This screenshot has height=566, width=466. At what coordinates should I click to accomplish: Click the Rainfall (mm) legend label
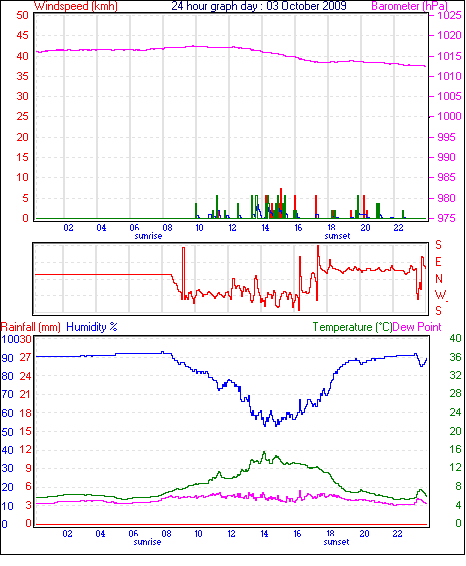[x=31, y=327]
